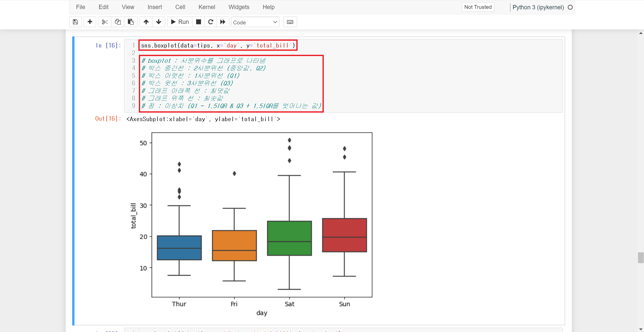Paste cells below icon
Viewport: 644px width, 332px height.
point(131,22)
